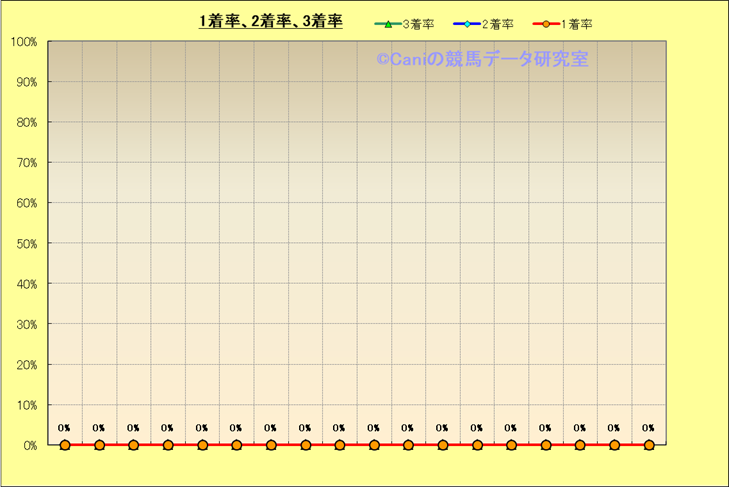Select the chart title 1着率、2着率、3着率
The height and width of the screenshot is (487, 729).
pyautogui.click(x=270, y=21)
